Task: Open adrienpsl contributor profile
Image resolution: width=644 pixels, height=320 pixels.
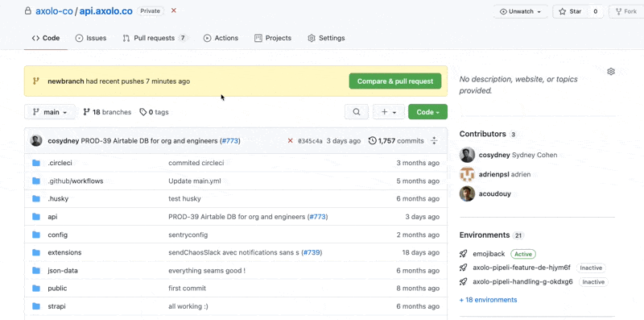Action: 505,174
